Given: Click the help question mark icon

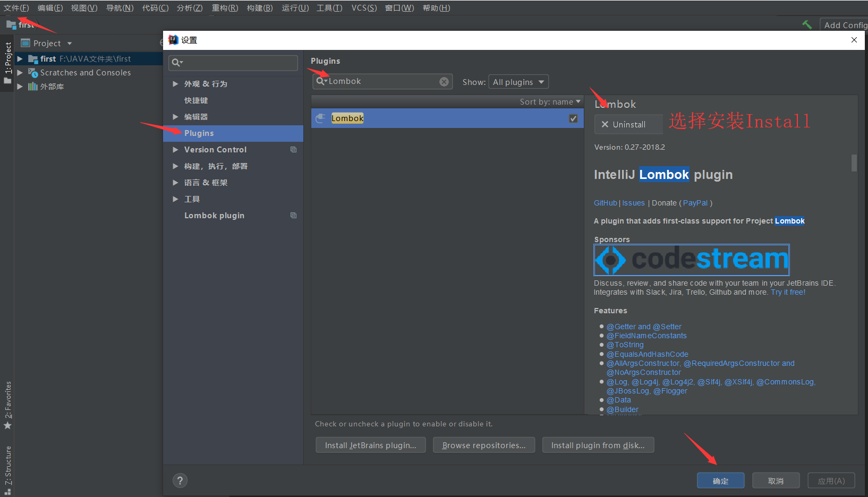Looking at the screenshot, I should pos(180,481).
